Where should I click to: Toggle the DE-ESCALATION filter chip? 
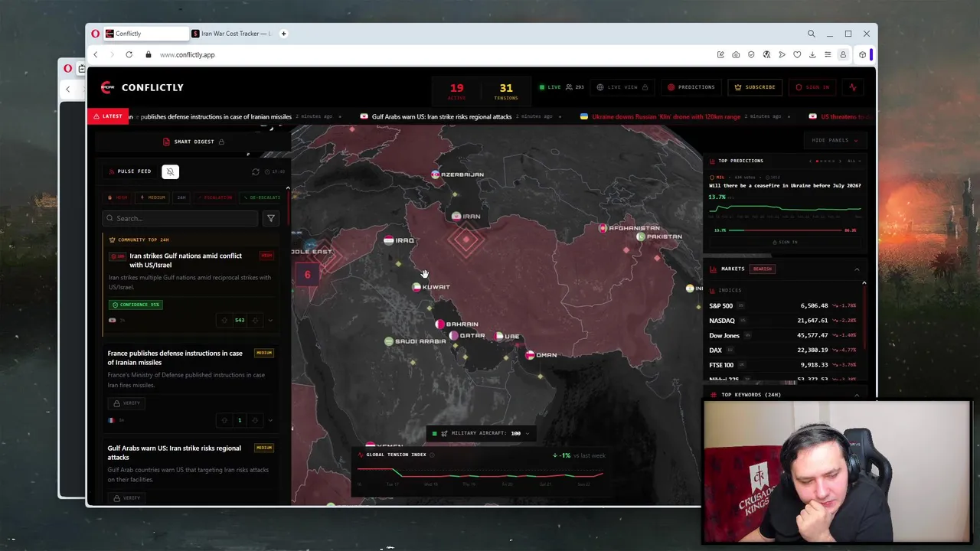tap(261, 197)
